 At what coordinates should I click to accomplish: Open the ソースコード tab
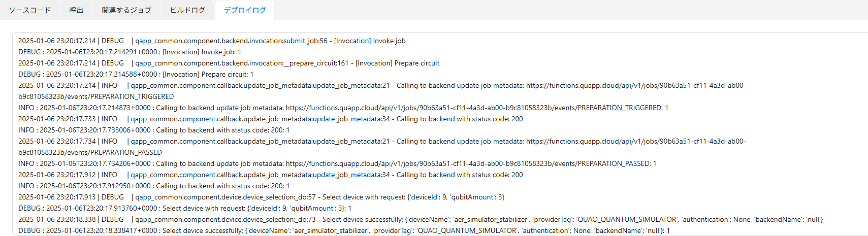[30, 10]
